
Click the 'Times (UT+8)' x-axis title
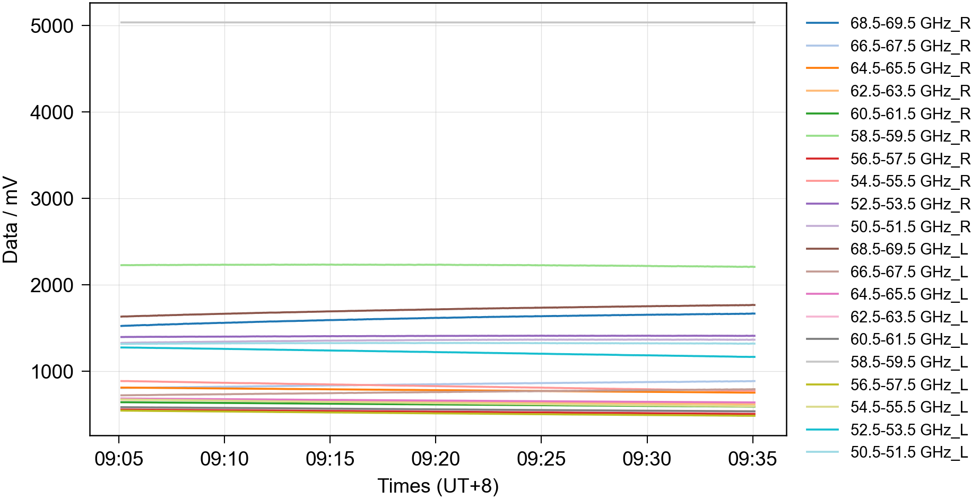(x=438, y=486)
